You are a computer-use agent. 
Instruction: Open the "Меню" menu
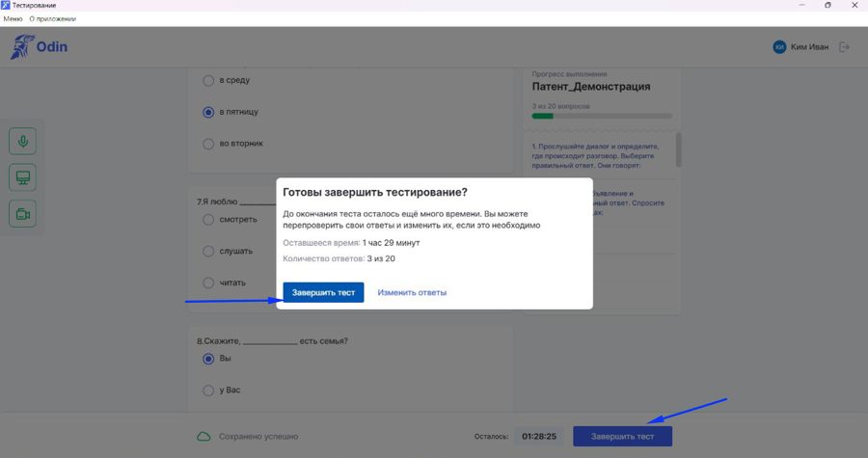13,19
